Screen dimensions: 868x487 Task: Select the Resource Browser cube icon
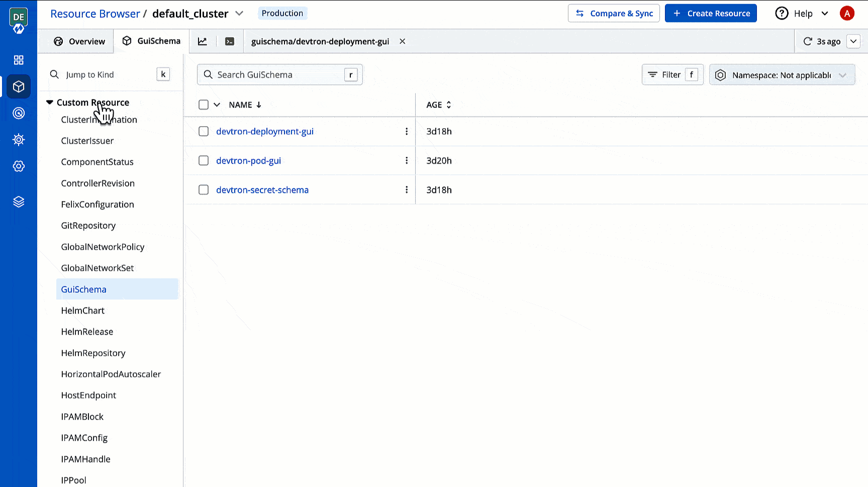(x=19, y=86)
